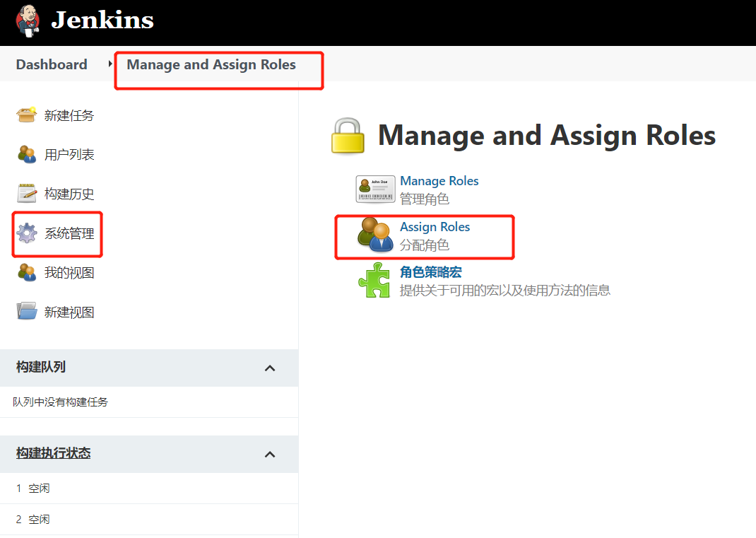The height and width of the screenshot is (538, 756).
Task: Click the 我的视图 user icon
Action: pyautogui.click(x=27, y=272)
